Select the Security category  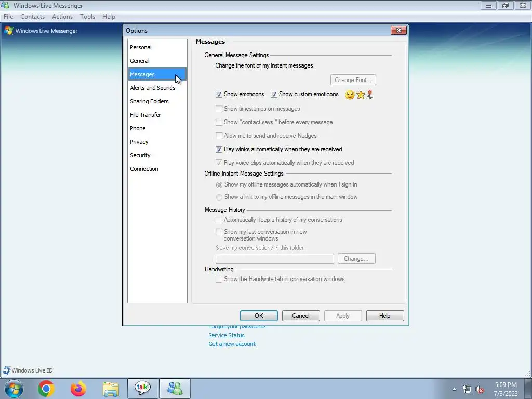click(157, 155)
